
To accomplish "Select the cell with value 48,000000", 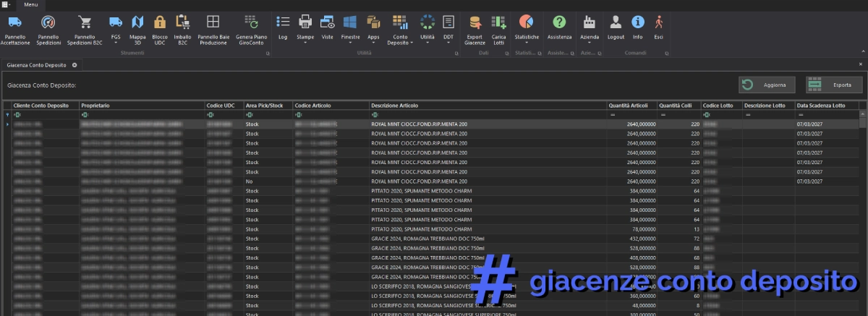I will coord(631,304).
